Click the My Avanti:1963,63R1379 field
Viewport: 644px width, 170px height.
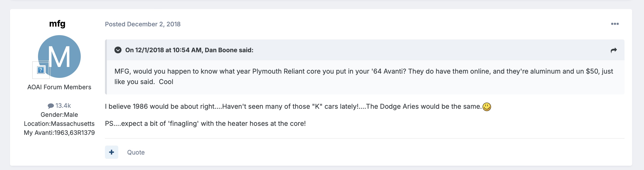[x=59, y=132]
